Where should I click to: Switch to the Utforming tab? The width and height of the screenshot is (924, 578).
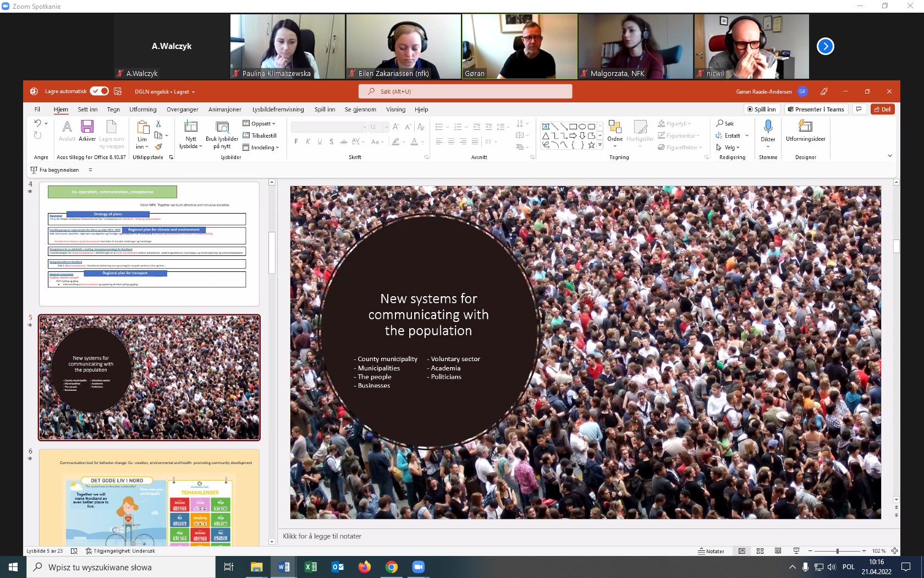[143, 109]
